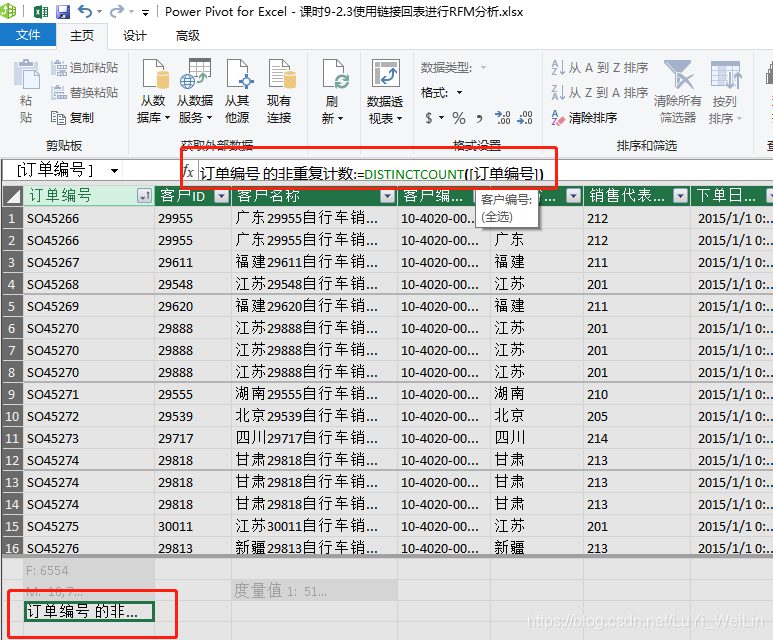Click measure cell 度量值 1
773x640 pixels.
314,591
